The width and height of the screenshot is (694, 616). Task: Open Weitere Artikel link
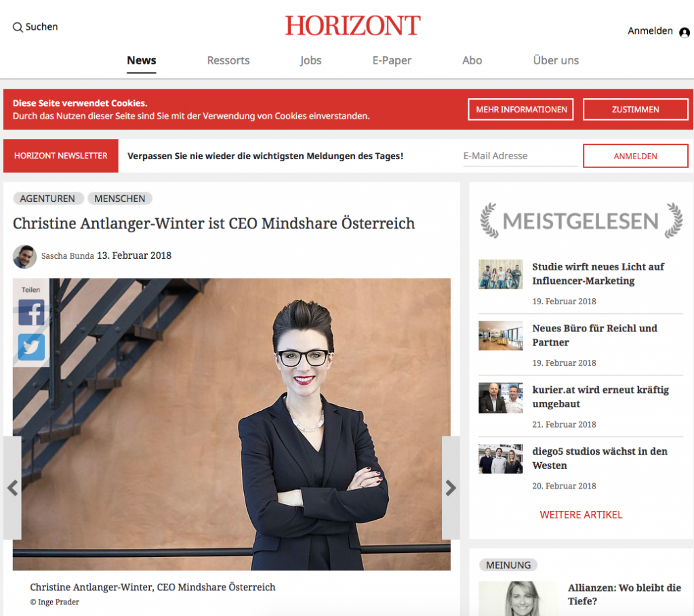(581, 514)
